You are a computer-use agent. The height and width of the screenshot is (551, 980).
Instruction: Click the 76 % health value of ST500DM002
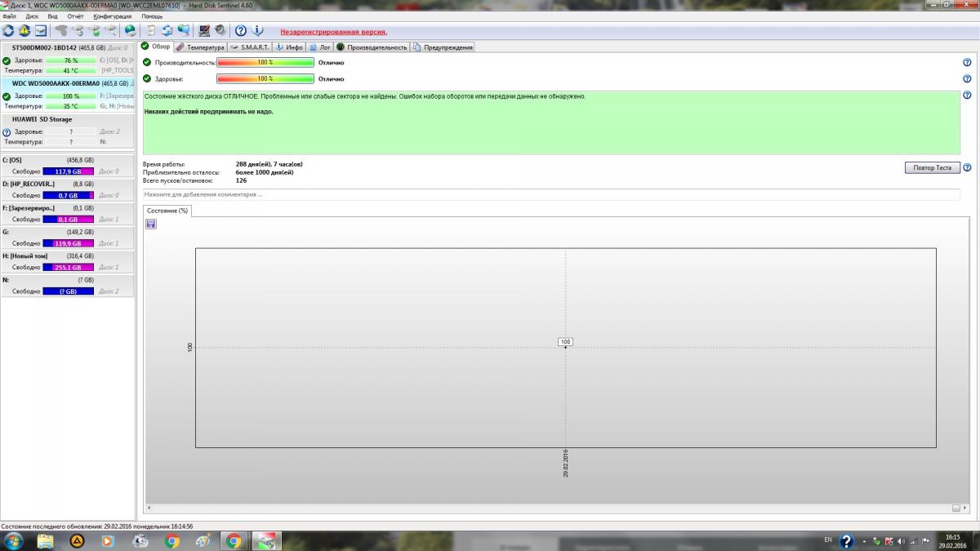pos(70,60)
